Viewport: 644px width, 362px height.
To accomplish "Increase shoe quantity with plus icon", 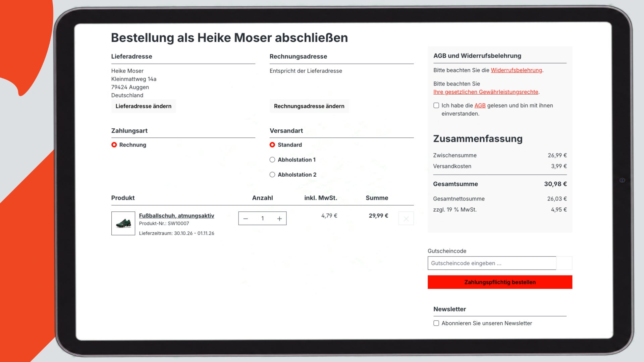I will click(279, 219).
